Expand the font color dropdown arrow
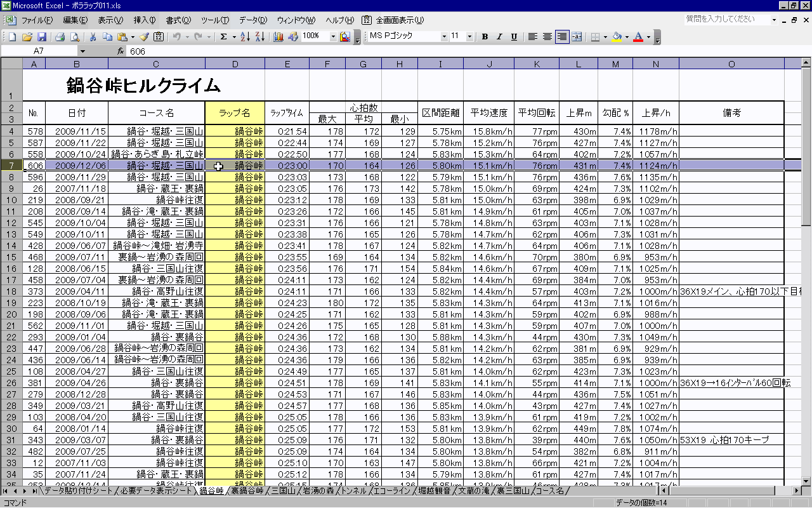Screen dimensions: 812x508 coord(648,37)
